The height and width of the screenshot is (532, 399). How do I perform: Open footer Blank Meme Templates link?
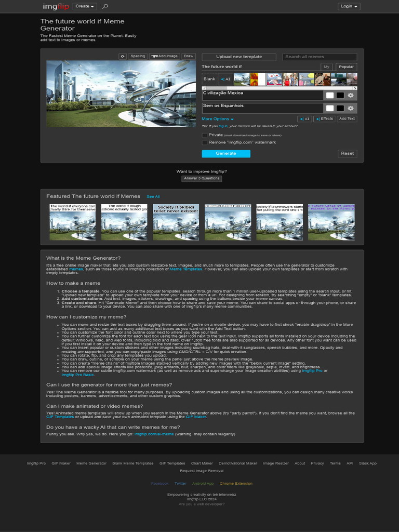pyautogui.click(x=132, y=463)
